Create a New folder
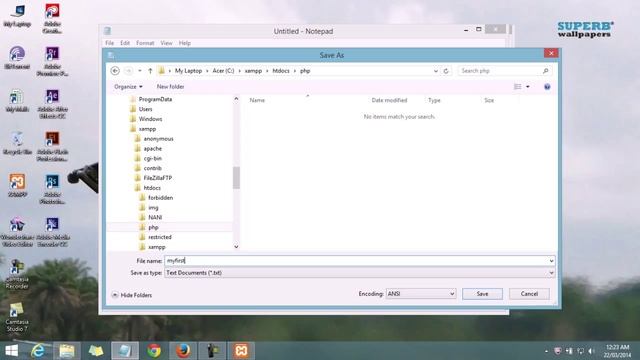 point(170,87)
